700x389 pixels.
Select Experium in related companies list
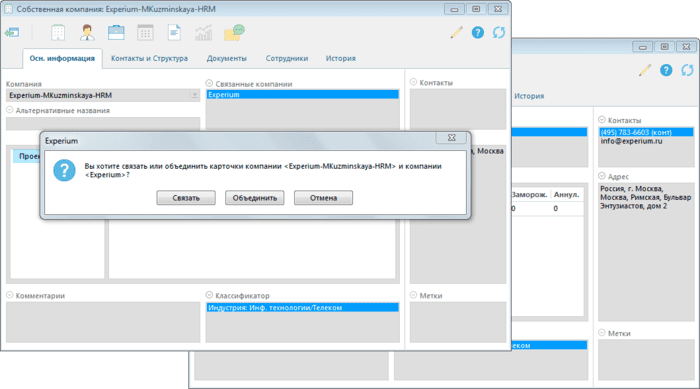point(302,95)
